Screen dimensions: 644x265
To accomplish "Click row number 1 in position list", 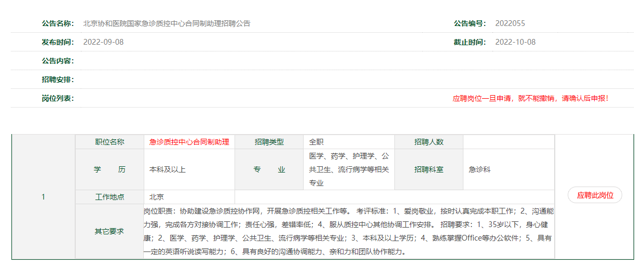I will (x=44, y=197).
